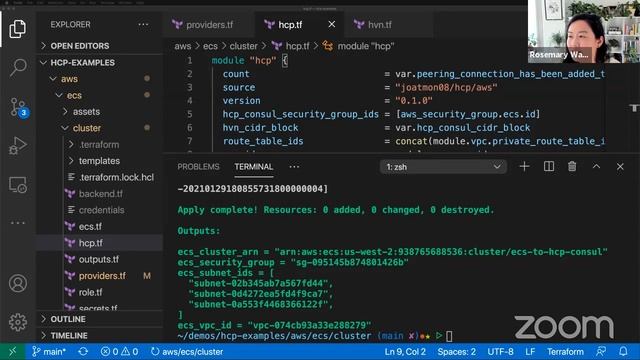The height and width of the screenshot is (360, 640).
Task: Open errors and warnings count in status bar
Action: click(x=119, y=351)
